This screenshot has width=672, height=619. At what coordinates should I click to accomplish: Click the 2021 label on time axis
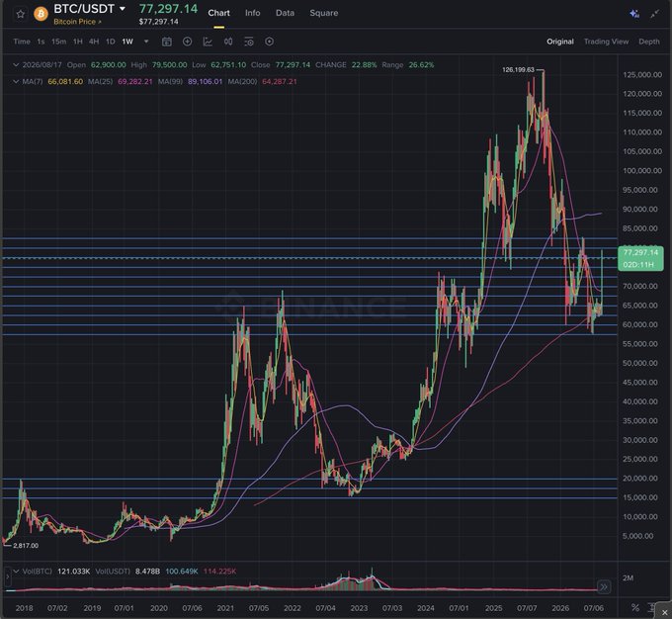tap(225, 608)
